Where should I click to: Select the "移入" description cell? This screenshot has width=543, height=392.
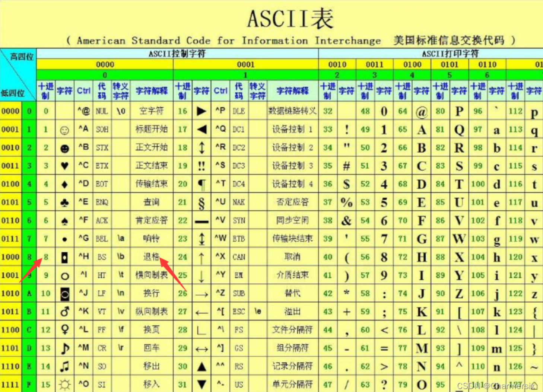[x=152, y=384]
